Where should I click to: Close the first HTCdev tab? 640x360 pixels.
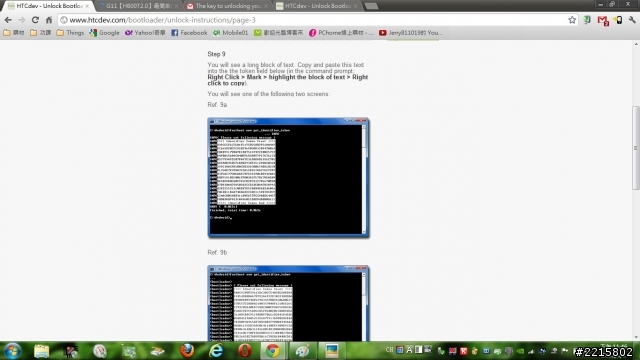click(x=87, y=6)
